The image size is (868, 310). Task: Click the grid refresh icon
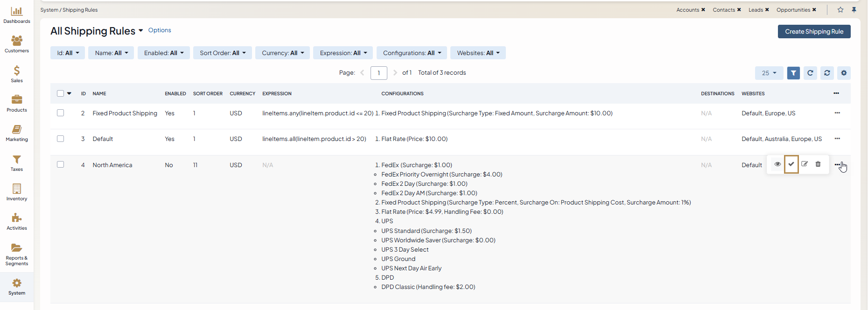tap(810, 73)
